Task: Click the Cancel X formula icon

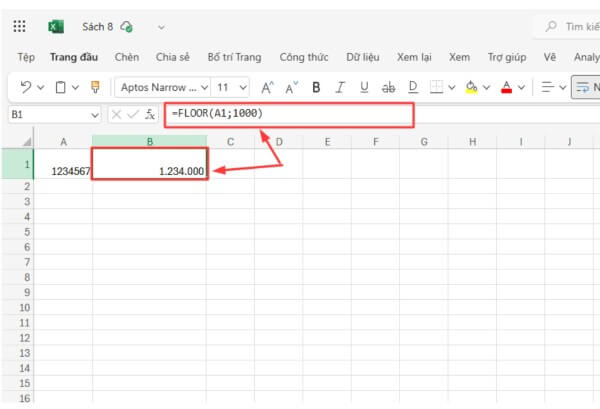Action: (x=117, y=114)
